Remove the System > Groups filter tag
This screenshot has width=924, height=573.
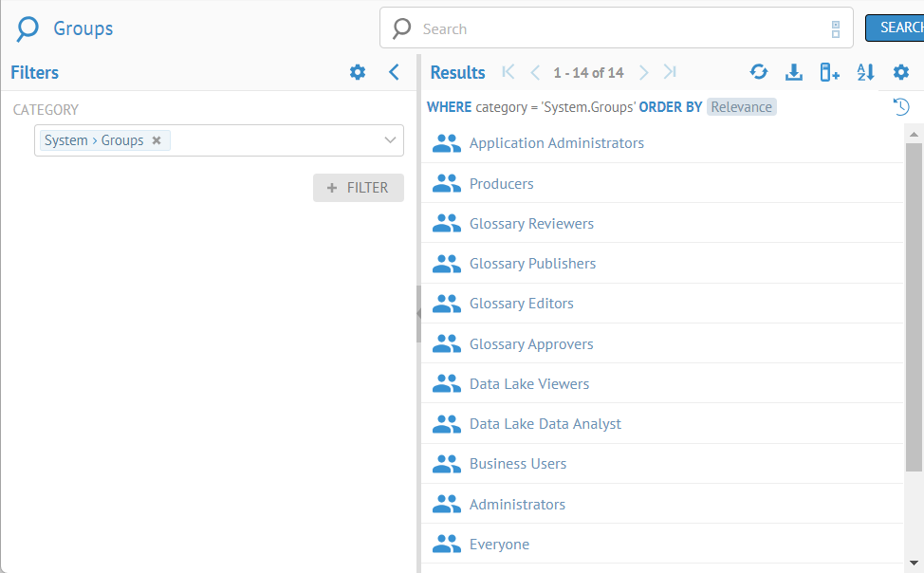[x=157, y=140]
